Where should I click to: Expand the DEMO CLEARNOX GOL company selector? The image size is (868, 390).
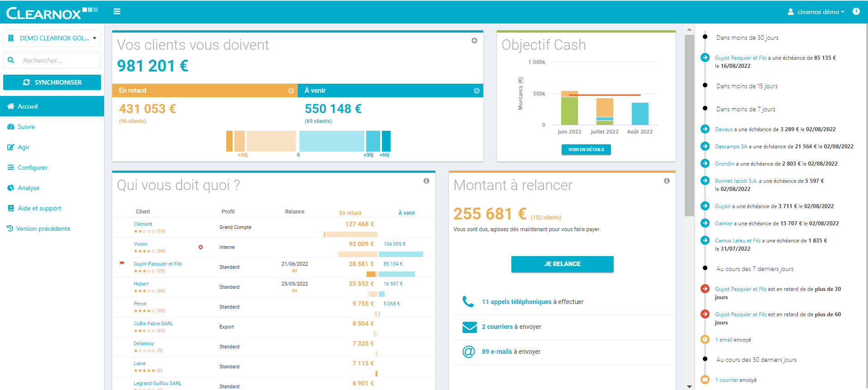(52, 38)
